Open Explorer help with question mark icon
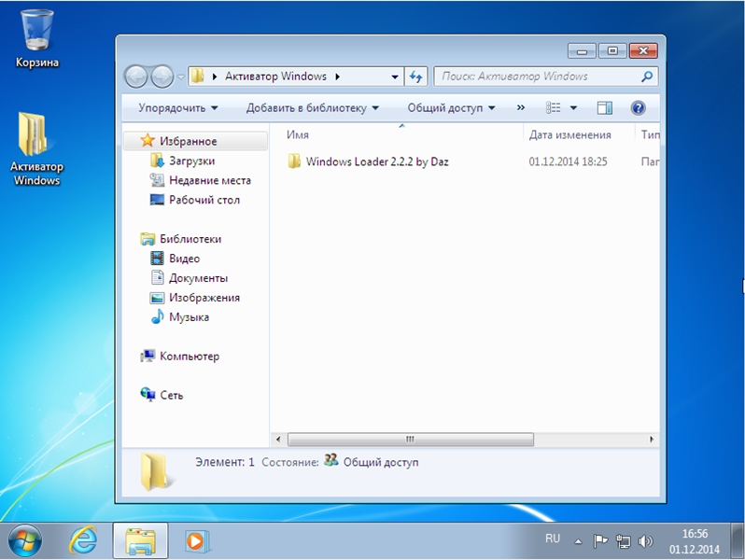This screenshot has width=745, height=560. coord(638,108)
